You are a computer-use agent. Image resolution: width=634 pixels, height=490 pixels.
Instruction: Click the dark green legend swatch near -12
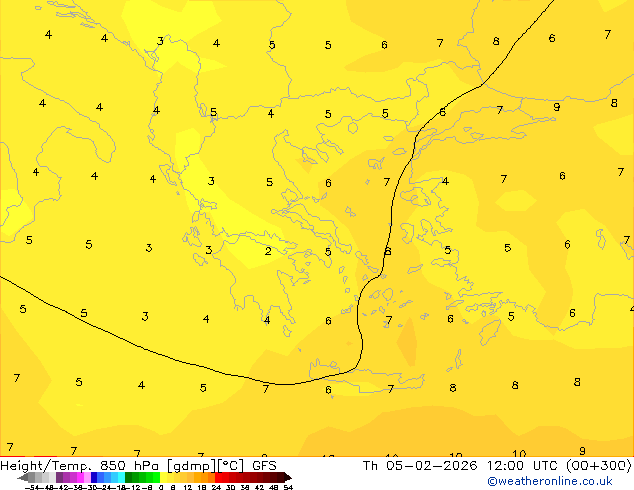[x=129, y=477]
